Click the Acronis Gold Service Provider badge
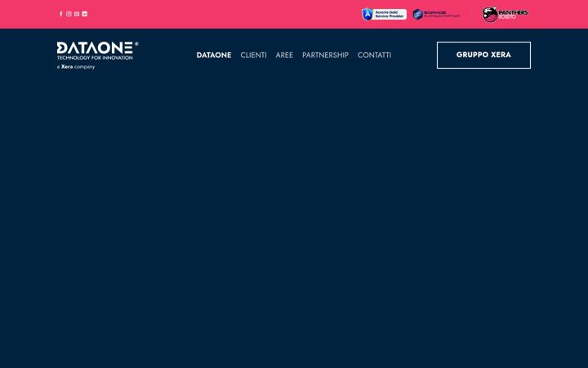The height and width of the screenshot is (368, 588). click(x=384, y=14)
